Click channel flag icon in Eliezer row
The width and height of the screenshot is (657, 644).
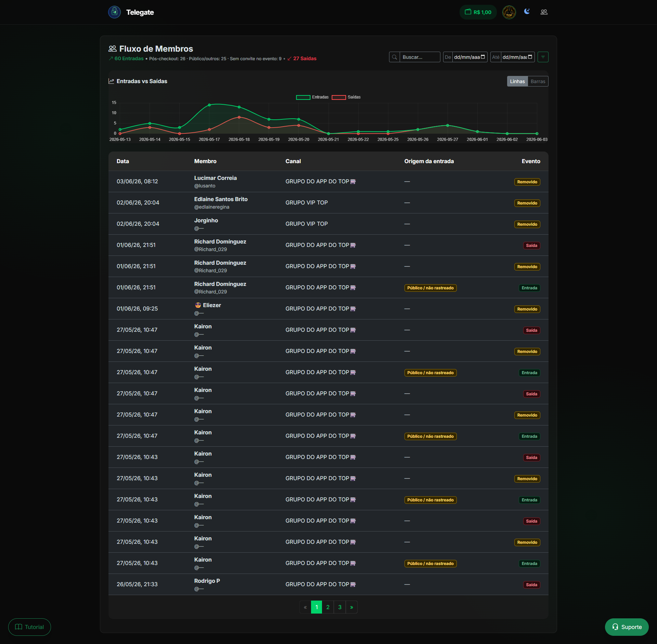tap(353, 309)
